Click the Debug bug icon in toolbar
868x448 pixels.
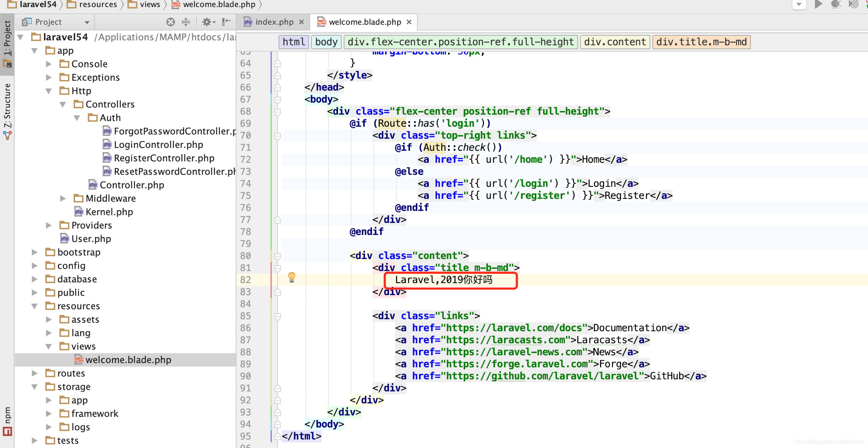point(836,4)
